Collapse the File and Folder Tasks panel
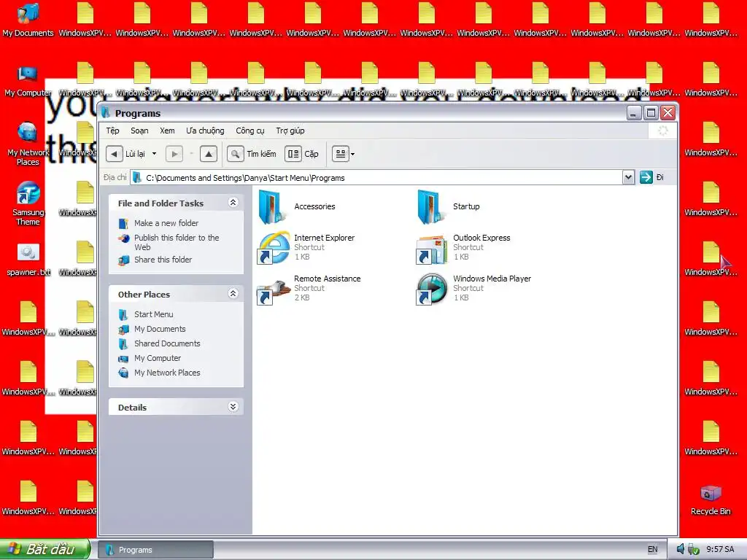 tap(233, 203)
